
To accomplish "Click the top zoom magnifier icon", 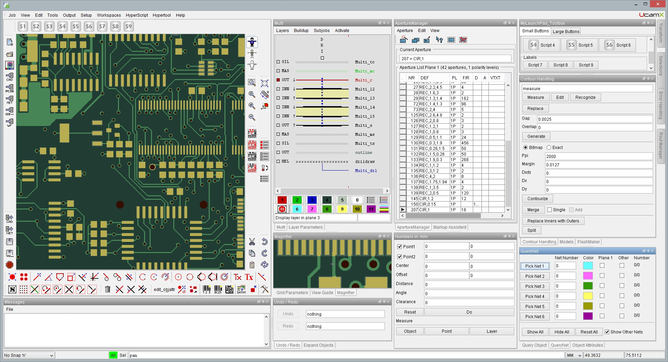I will (x=252, y=83).
